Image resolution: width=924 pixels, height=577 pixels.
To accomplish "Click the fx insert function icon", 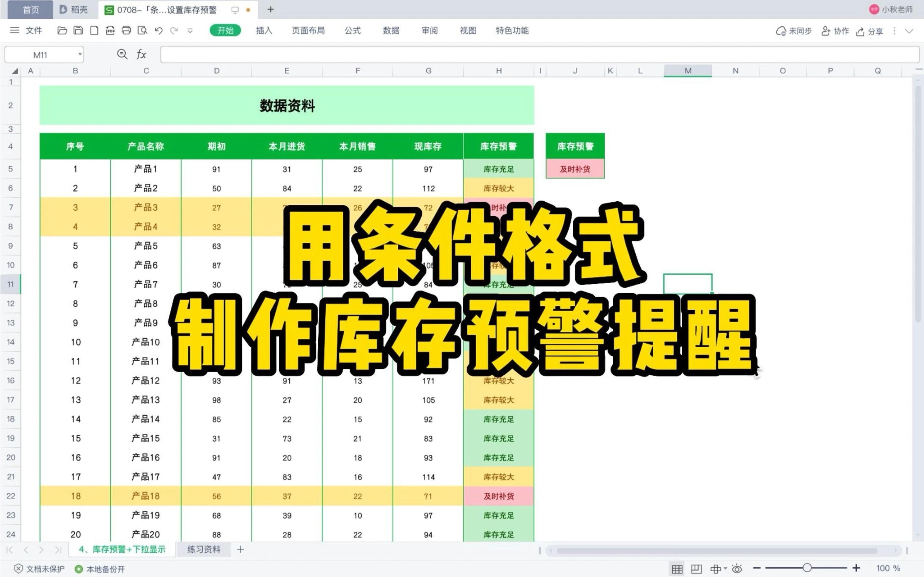I will tap(141, 54).
